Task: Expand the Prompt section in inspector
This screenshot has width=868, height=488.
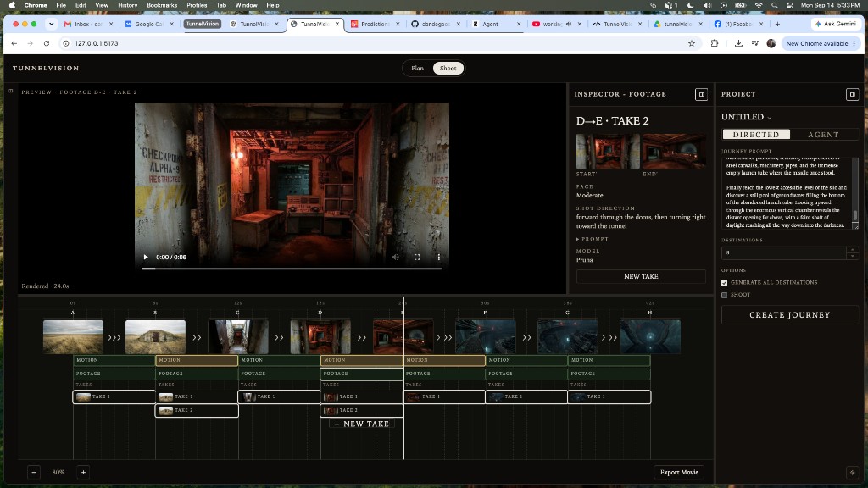Action: coord(593,239)
